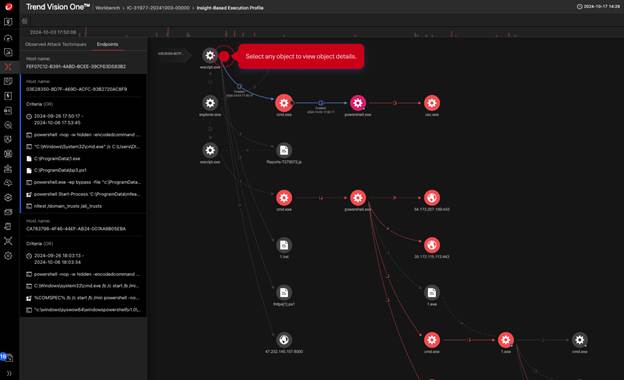
Task: Select the explorer.exe process node
Action: [210, 103]
